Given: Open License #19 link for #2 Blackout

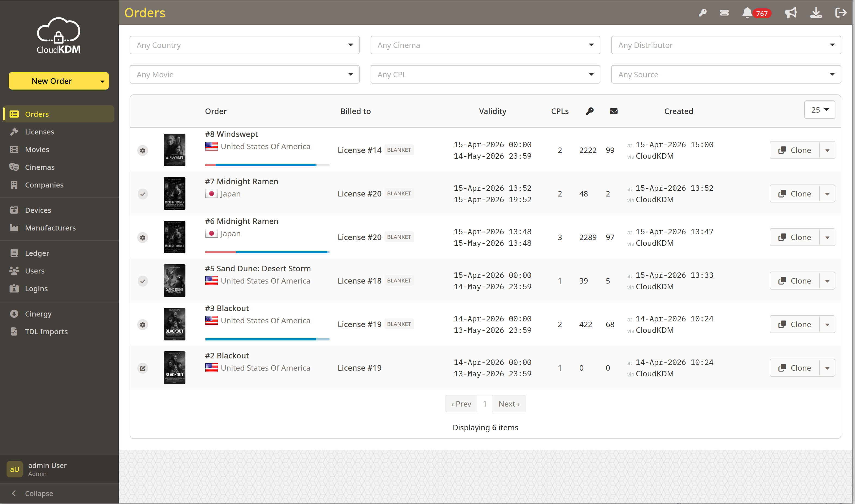Looking at the screenshot, I should [x=359, y=368].
